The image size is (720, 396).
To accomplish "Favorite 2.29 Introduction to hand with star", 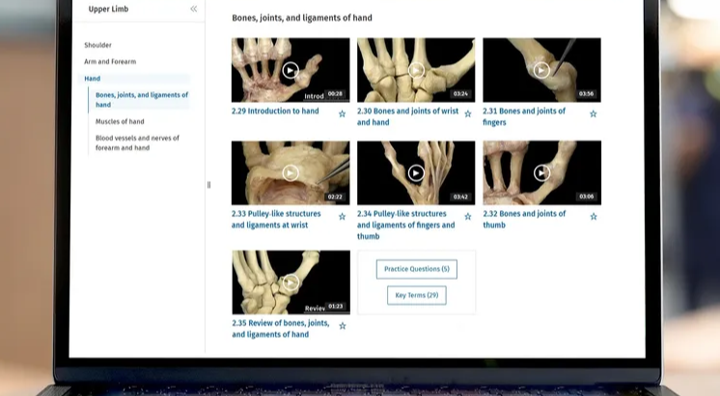I will tap(342, 113).
